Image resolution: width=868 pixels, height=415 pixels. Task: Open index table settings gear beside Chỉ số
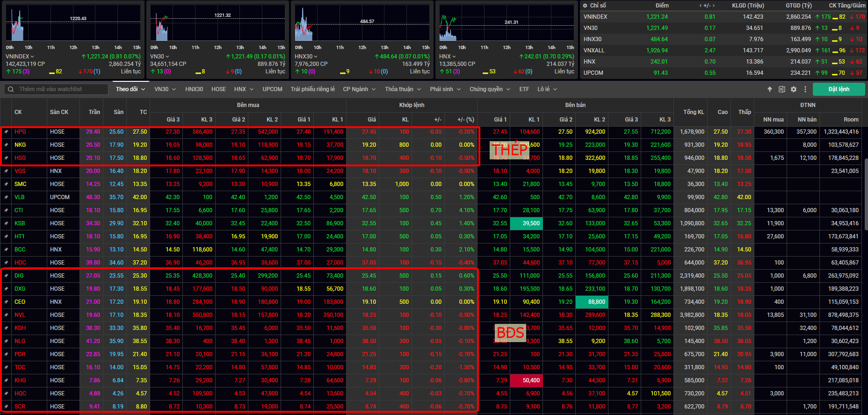click(585, 6)
